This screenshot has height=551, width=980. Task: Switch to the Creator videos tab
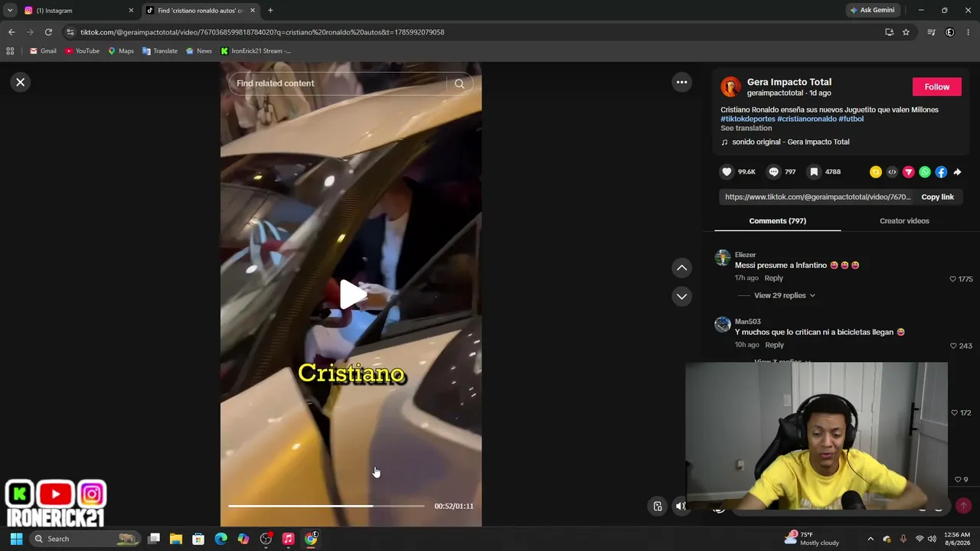coord(904,221)
